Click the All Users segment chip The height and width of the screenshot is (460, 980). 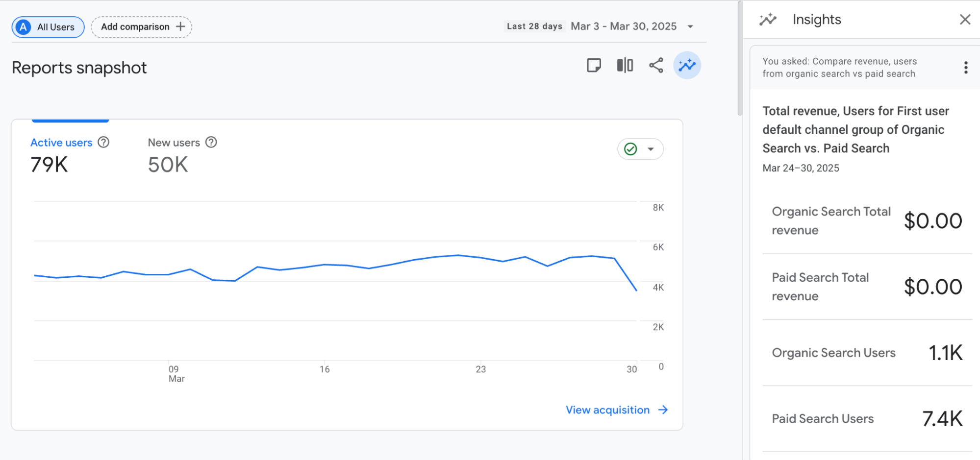pos(48,27)
